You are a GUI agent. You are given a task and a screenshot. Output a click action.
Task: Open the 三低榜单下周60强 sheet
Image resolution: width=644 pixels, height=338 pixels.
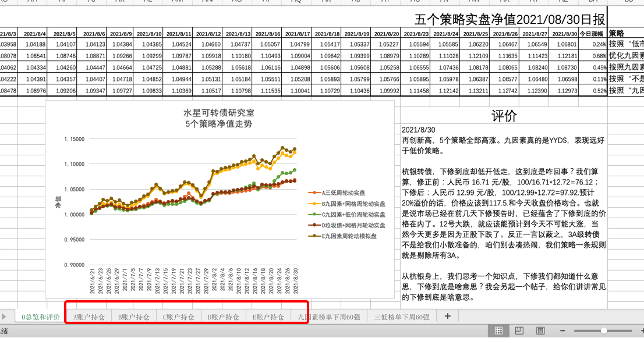[x=402, y=317]
